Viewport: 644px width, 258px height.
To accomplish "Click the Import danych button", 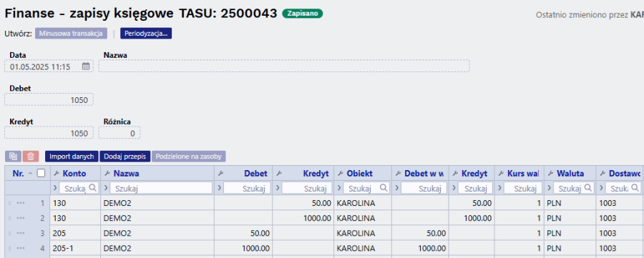I will (72, 157).
